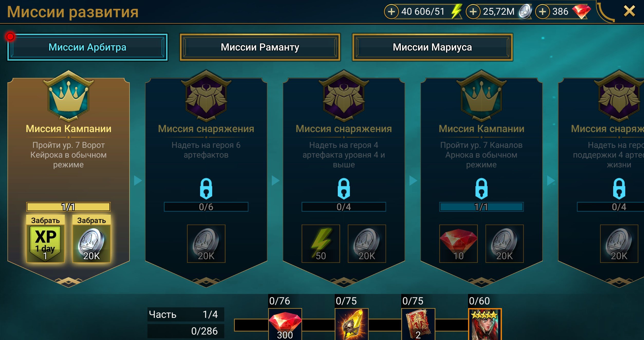This screenshot has height=340, width=644.
Task: Click the lock on the 6 artifacts mission
Action: 206,189
